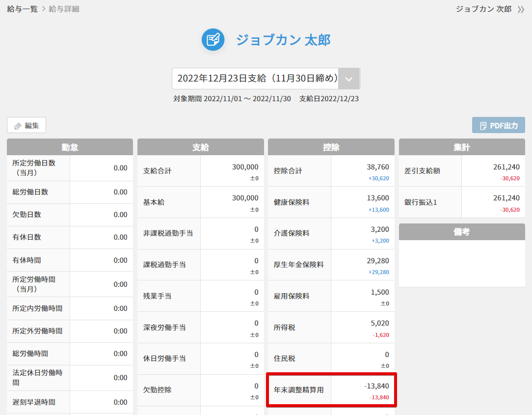Click the 所得税 amount 5,020
The height and width of the screenshot is (415, 532).
pyautogui.click(x=379, y=323)
